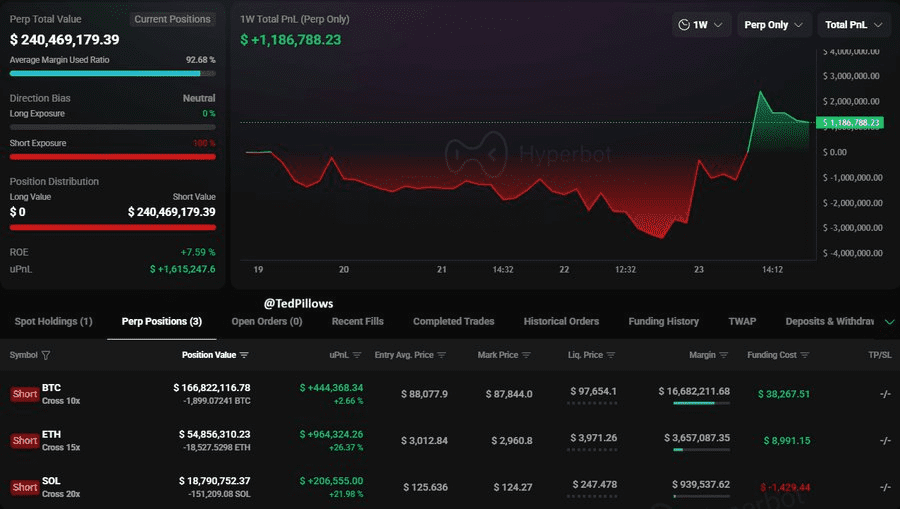Expand the tab list with the green chevron
Screen dimensions: 900x509
[x=890, y=321]
